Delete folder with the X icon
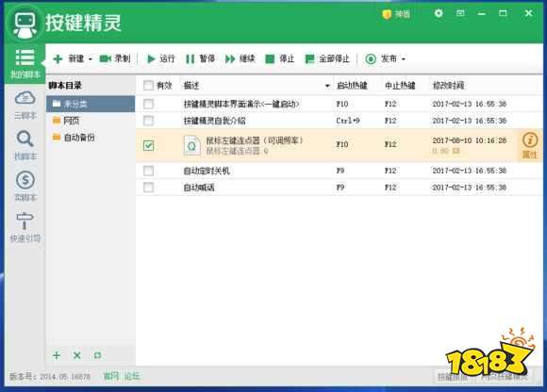 click(x=77, y=355)
